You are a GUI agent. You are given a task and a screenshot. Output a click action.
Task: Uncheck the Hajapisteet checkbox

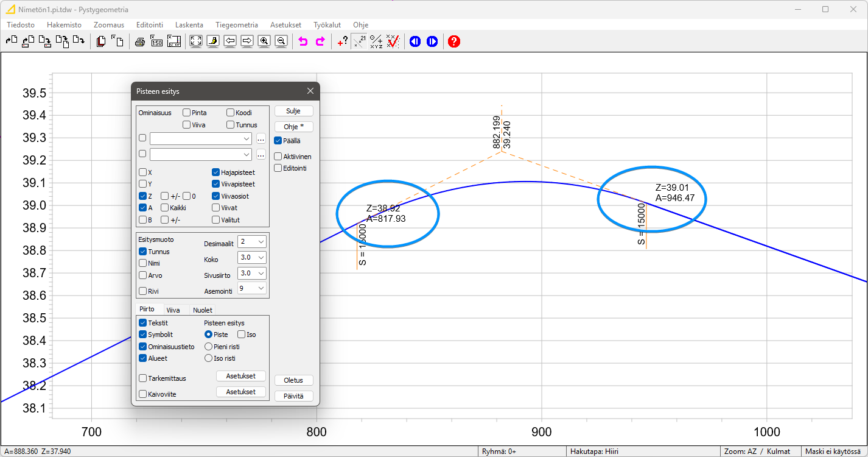216,172
